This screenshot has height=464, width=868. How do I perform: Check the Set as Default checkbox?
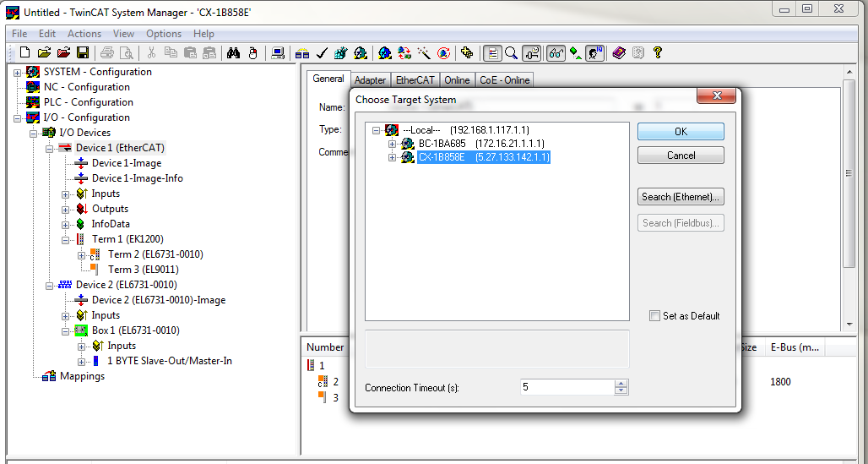click(x=654, y=316)
